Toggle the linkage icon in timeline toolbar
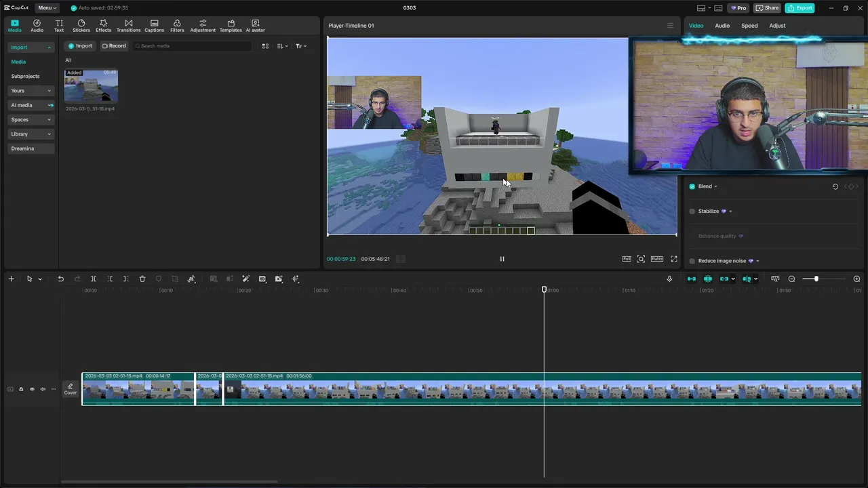 [724, 279]
